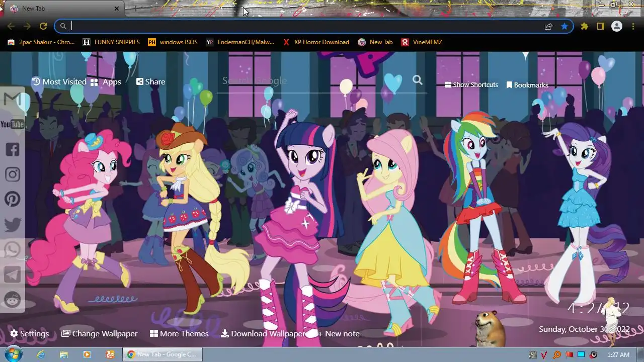Open More Themes

coord(179,333)
